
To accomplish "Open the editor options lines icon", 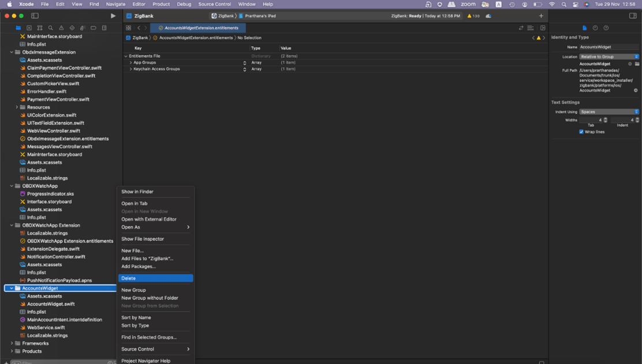I will click(531, 28).
